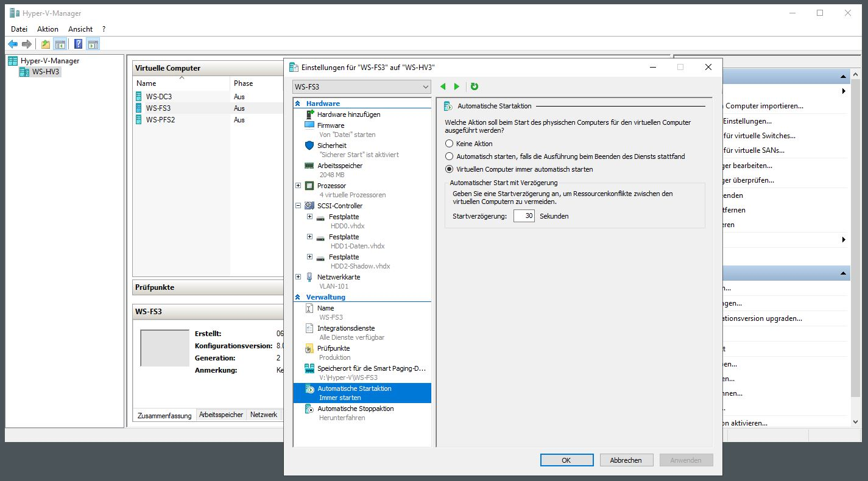The height and width of the screenshot is (481, 868).
Task: Click the Automatische Stoppaktion icon
Action: click(309, 409)
